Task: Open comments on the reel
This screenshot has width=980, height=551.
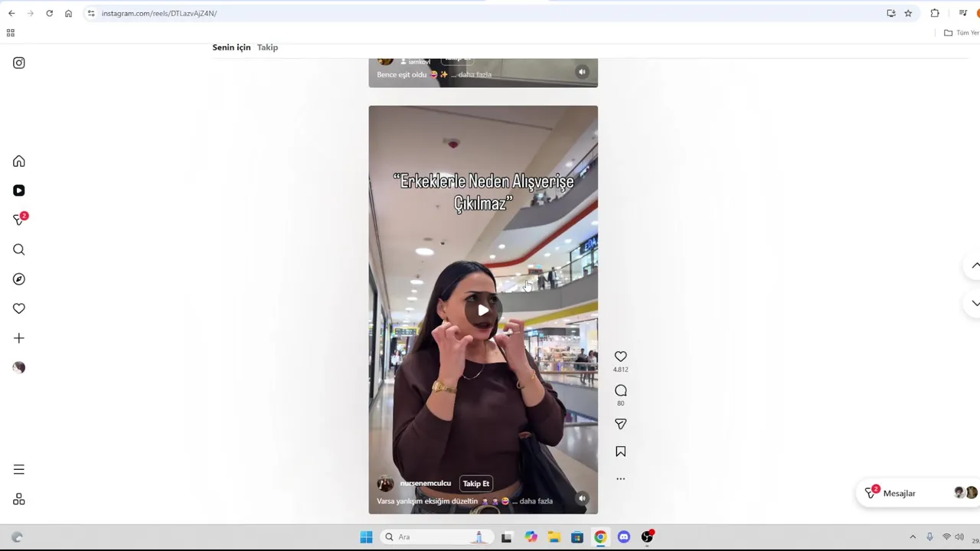Action: (x=621, y=391)
